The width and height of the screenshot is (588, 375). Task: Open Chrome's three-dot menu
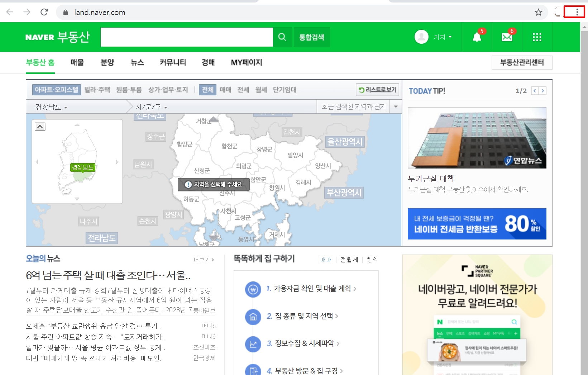tap(577, 12)
